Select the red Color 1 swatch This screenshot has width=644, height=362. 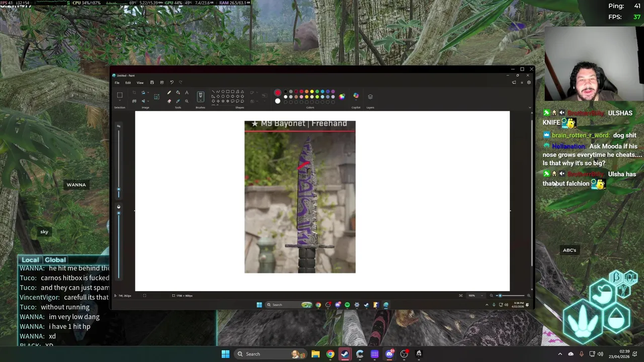[278, 93]
